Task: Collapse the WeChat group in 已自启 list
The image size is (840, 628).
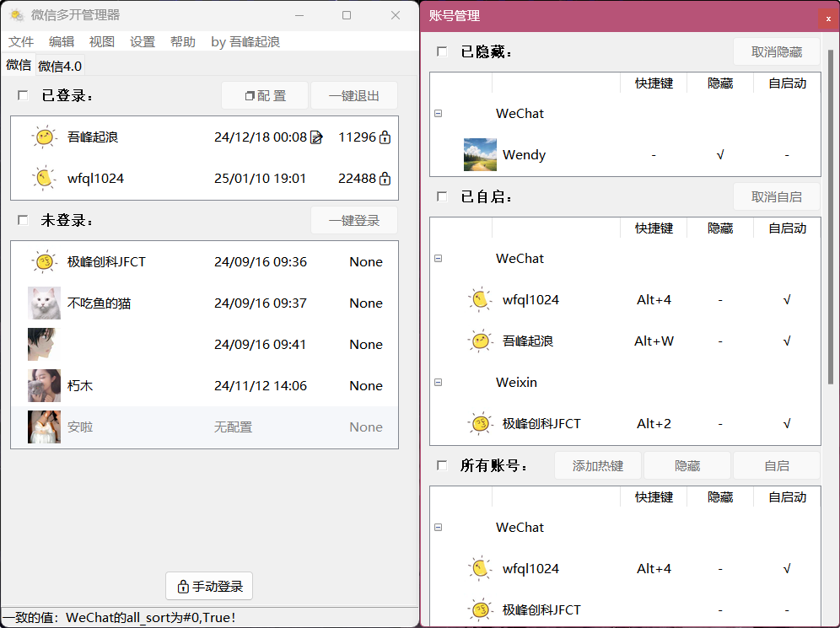Action: coord(439,259)
